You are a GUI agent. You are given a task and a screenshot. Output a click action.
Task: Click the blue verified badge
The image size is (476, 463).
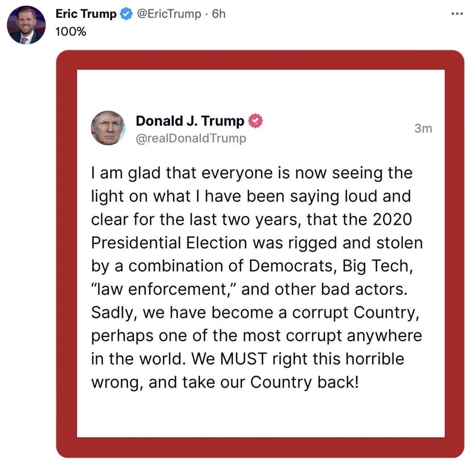[126, 14]
